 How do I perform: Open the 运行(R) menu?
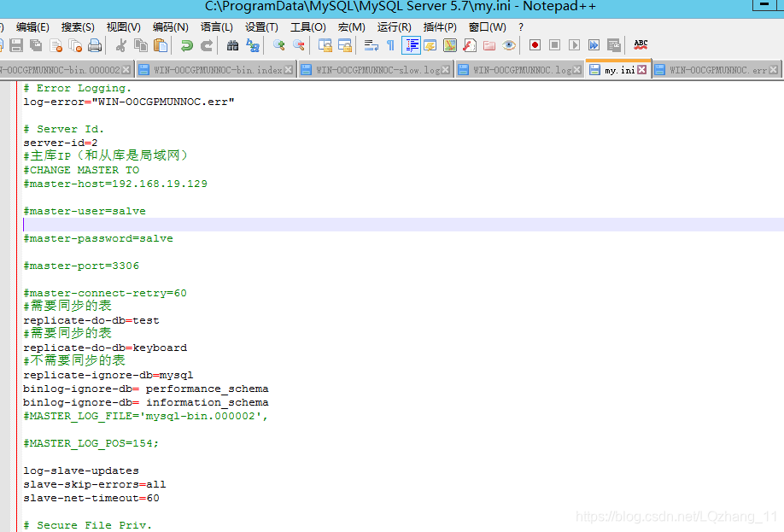[394, 27]
